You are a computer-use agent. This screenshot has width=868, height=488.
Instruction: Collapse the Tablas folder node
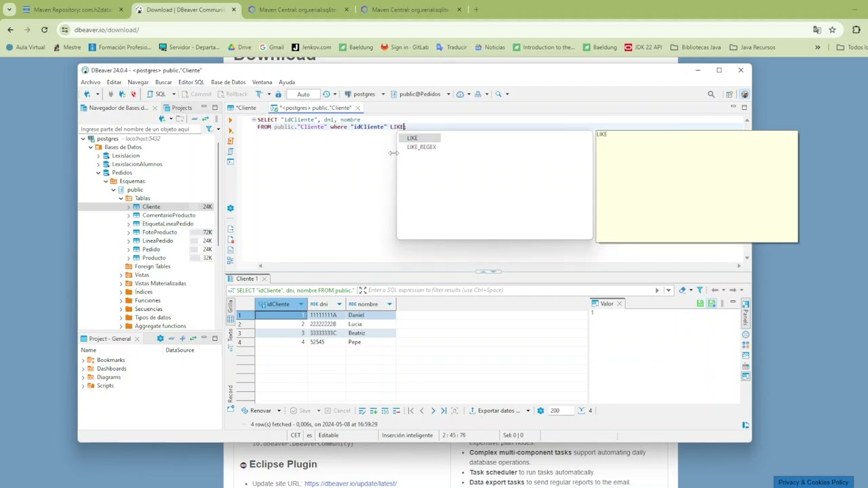pyautogui.click(x=121, y=199)
